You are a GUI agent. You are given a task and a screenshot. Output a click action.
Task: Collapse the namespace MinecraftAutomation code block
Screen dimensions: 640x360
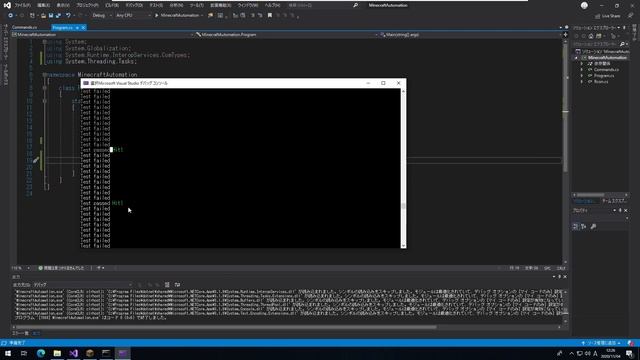(x=44, y=75)
